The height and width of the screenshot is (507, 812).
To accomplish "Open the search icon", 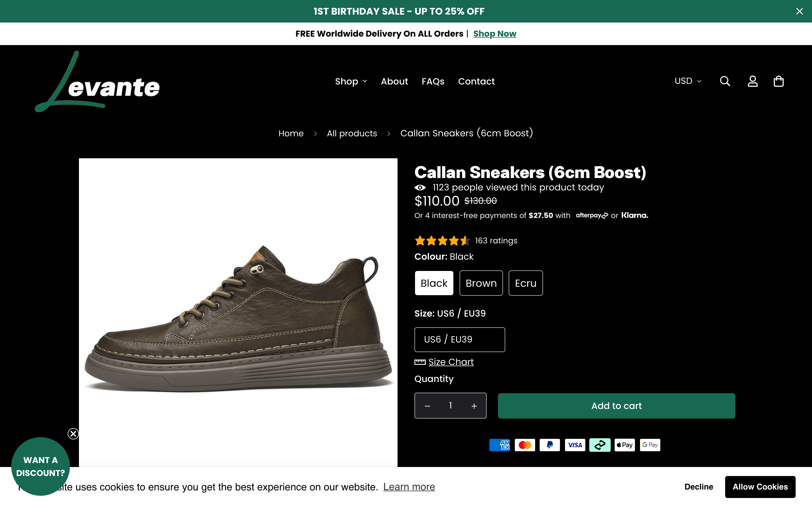I will (725, 81).
